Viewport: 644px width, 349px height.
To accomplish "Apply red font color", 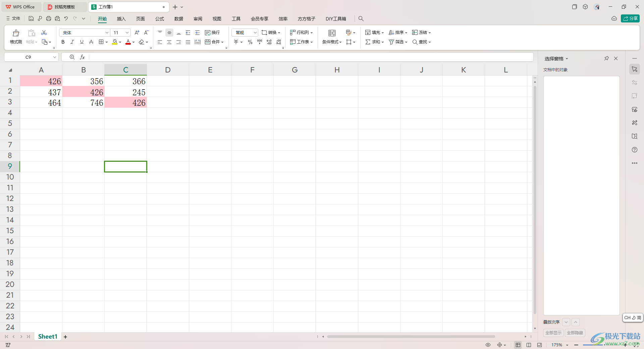I will click(x=128, y=42).
